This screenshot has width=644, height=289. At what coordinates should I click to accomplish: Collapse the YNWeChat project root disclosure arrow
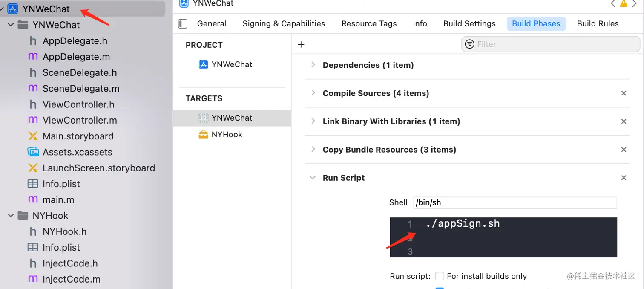pyautogui.click(x=2, y=9)
